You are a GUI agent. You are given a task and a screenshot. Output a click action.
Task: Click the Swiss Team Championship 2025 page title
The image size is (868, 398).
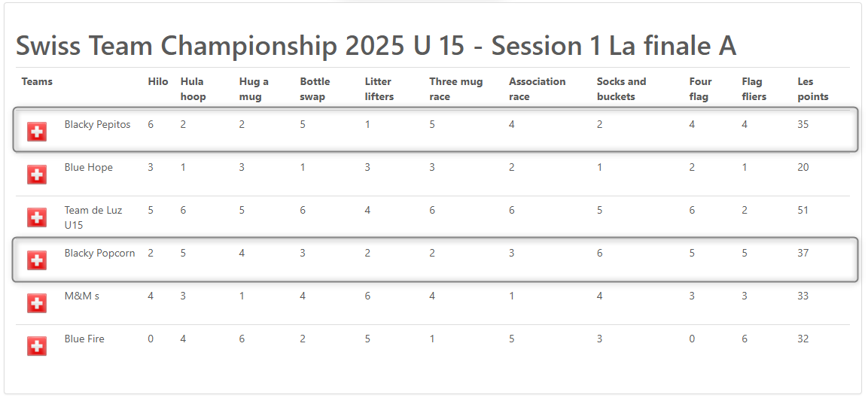pos(376,46)
